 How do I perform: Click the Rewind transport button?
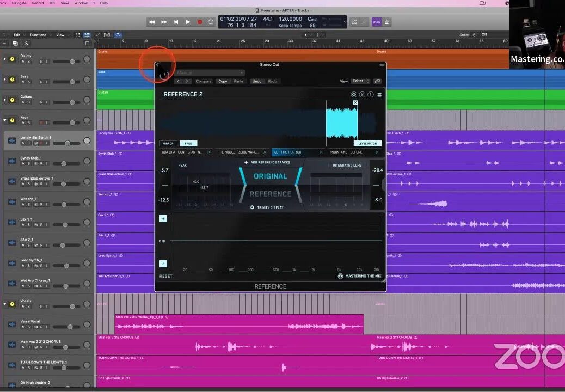pyautogui.click(x=152, y=22)
